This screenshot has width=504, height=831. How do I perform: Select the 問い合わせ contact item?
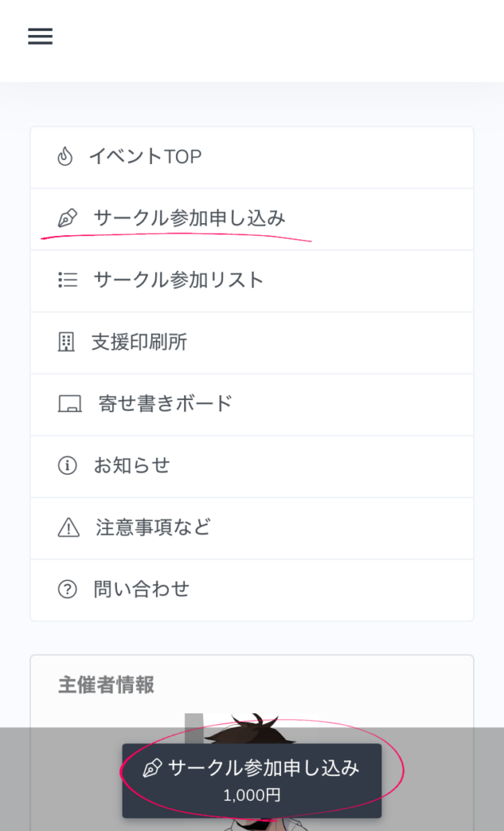click(x=141, y=589)
